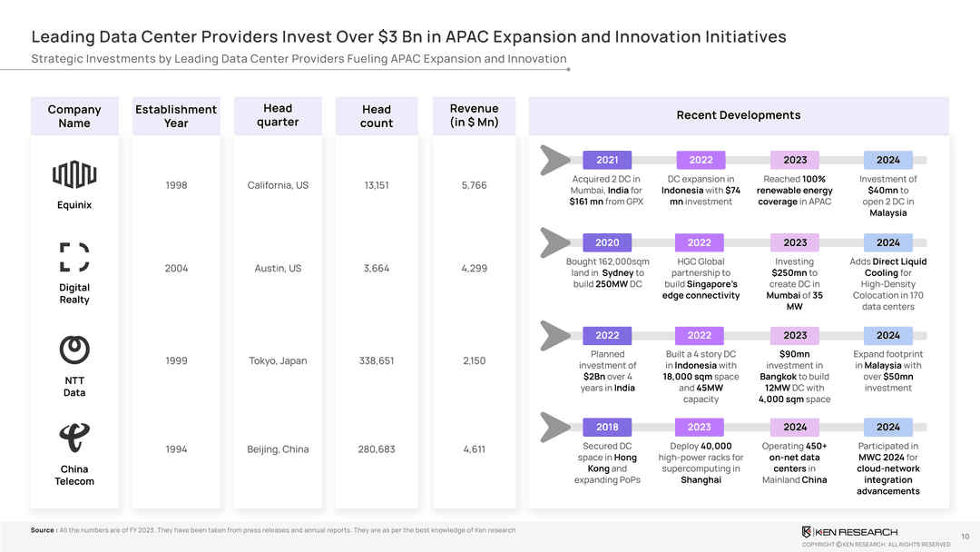
Task: Click the Tokyo, Japan headquarter cell
Action: click(x=278, y=360)
